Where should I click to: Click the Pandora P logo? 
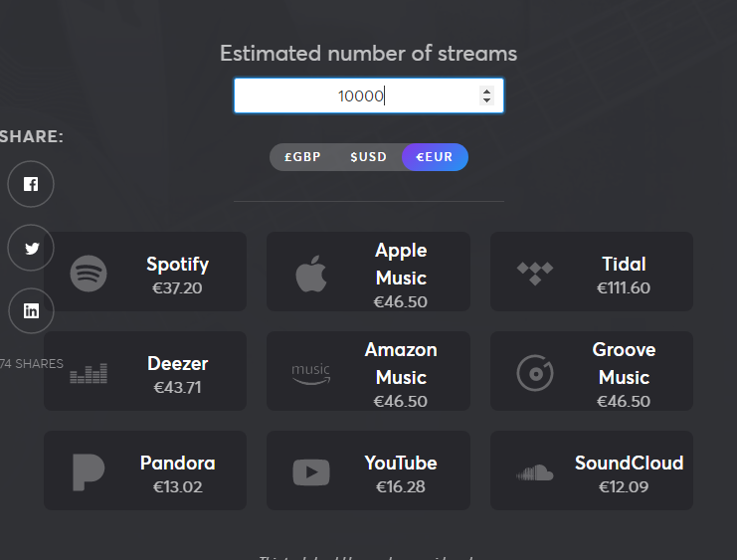[x=89, y=472]
